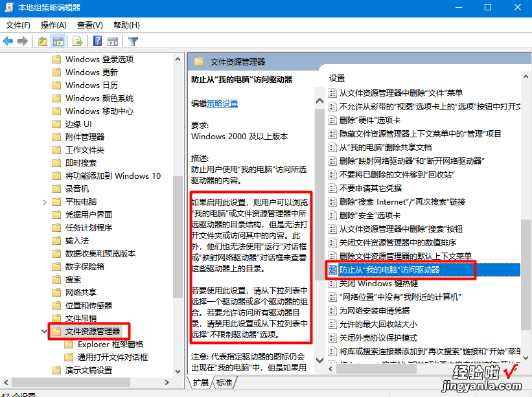Screen dimensions: 532x397
Task: Open the 查看(V) menu
Action: coord(89,25)
